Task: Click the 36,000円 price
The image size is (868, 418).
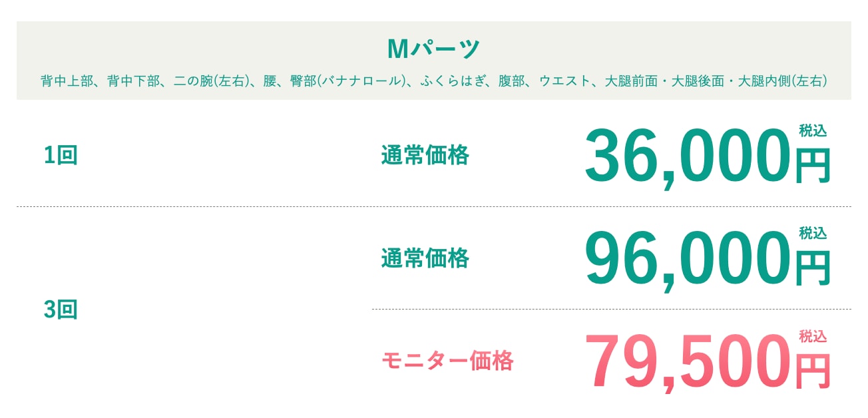Action: point(706,157)
